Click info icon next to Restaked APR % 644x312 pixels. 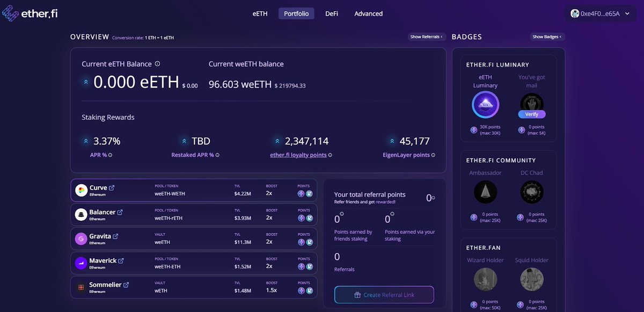click(x=217, y=155)
